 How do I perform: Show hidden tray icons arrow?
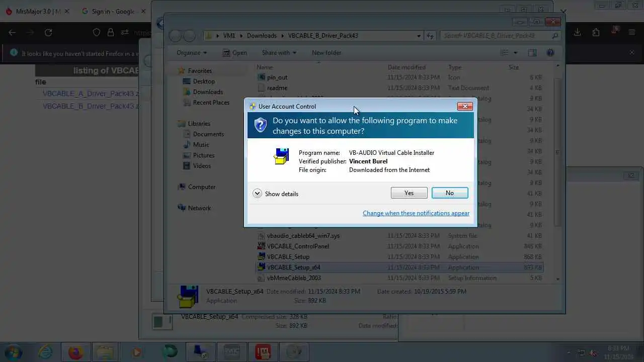pyautogui.click(x=569, y=352)
